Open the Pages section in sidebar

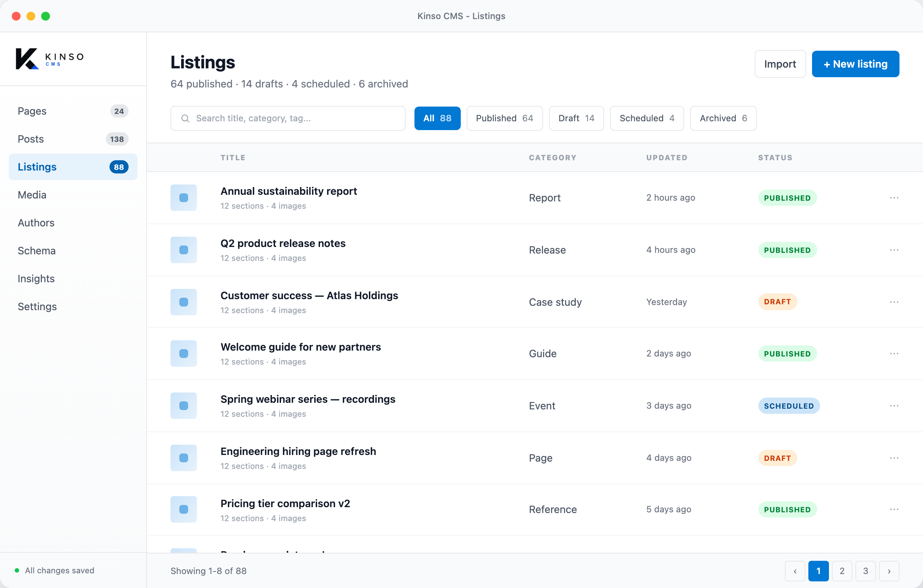[73, 111]
